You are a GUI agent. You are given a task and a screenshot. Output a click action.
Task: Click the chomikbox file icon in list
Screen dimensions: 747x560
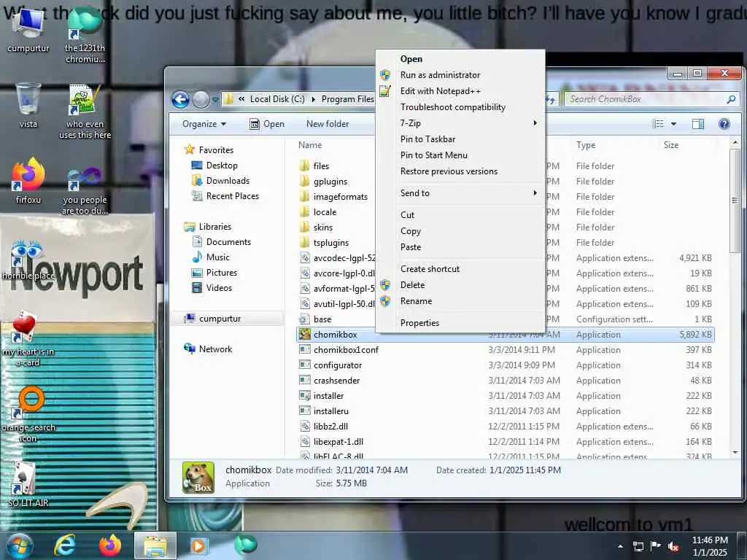point(304,334)
